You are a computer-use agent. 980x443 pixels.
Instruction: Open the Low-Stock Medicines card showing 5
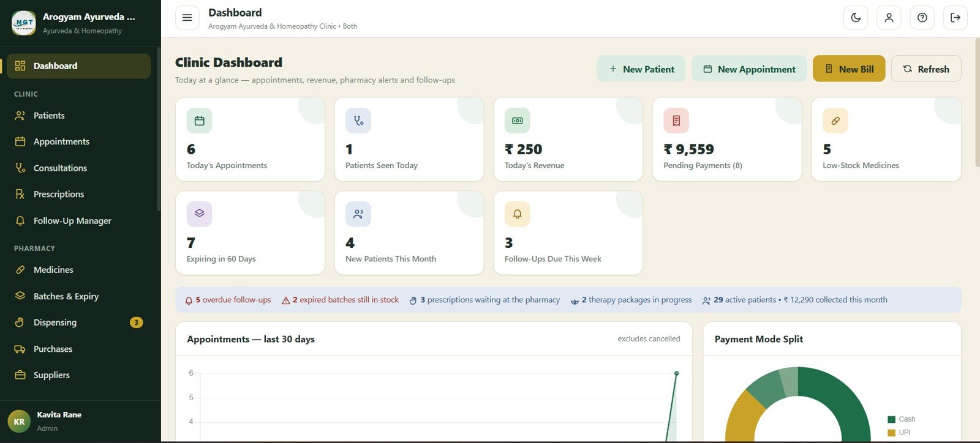pos(886,139)
